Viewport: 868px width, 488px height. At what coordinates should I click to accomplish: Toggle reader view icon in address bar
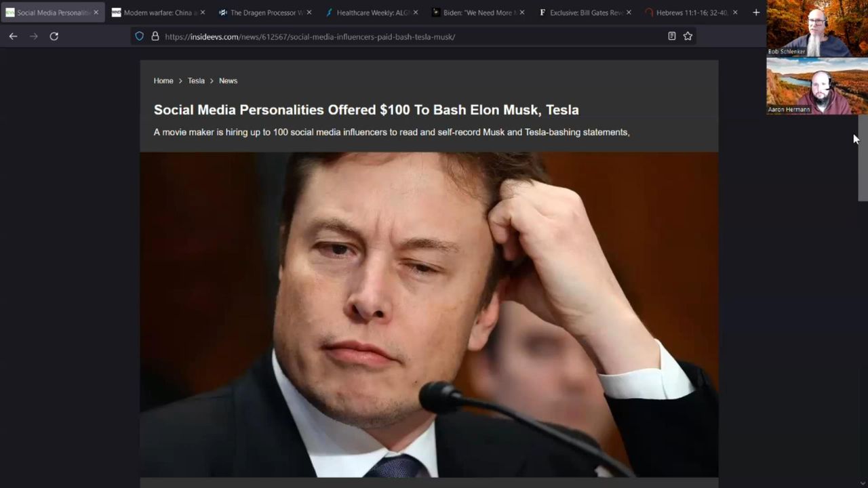(x=671, y=36)
